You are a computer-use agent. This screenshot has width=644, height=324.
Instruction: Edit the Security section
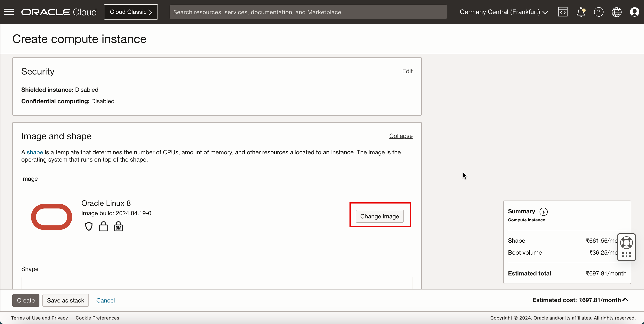(407, 71)
